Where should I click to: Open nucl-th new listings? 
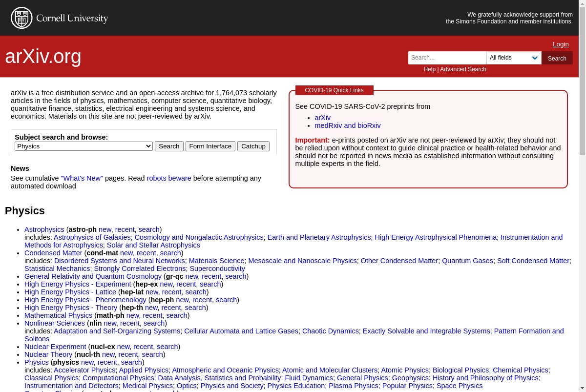point(108,354)
